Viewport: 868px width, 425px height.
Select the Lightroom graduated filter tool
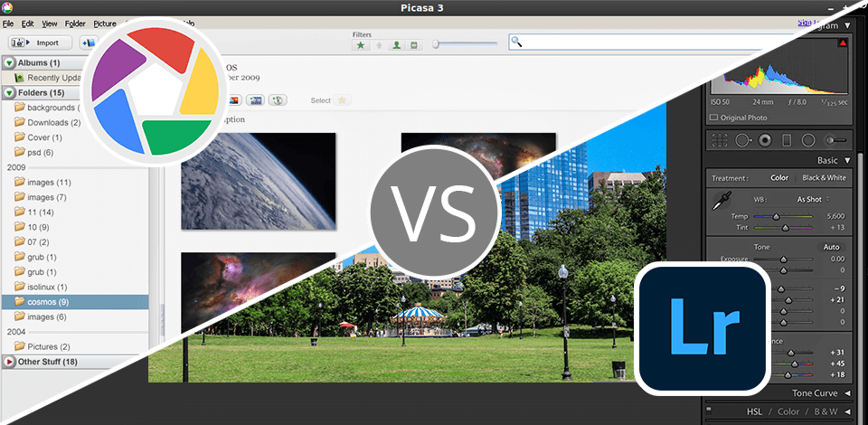pos(787,140)
